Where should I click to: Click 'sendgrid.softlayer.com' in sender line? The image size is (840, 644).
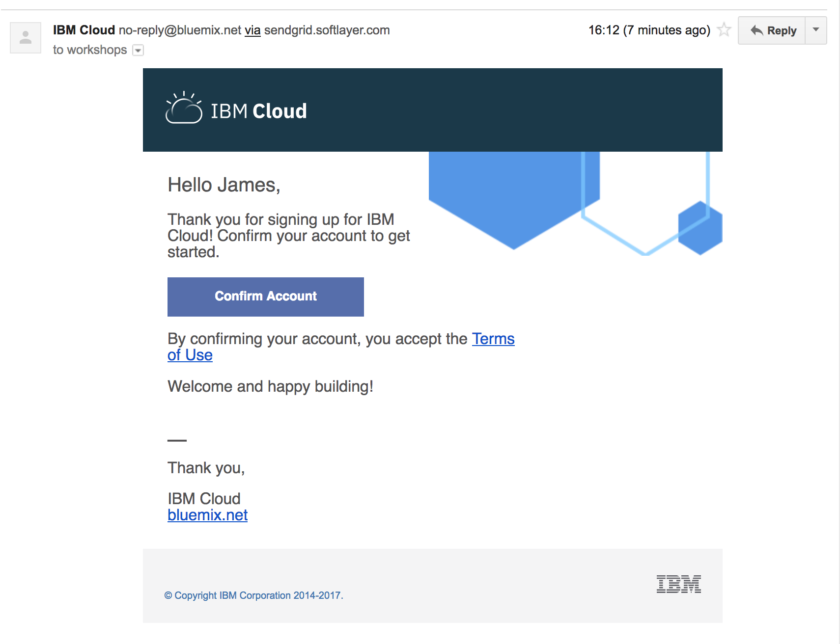point(327,30)
